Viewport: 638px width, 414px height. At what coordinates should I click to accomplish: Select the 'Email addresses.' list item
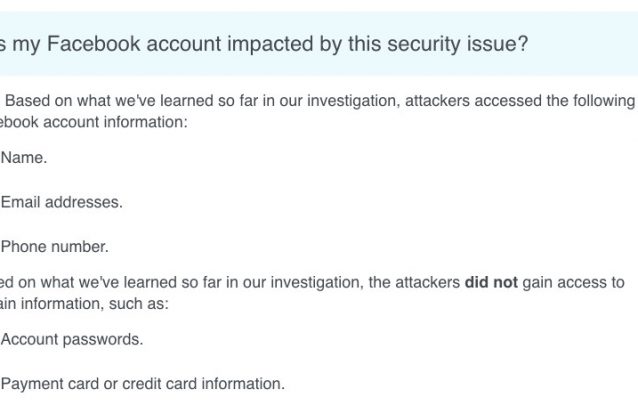[x=62, y=201]
